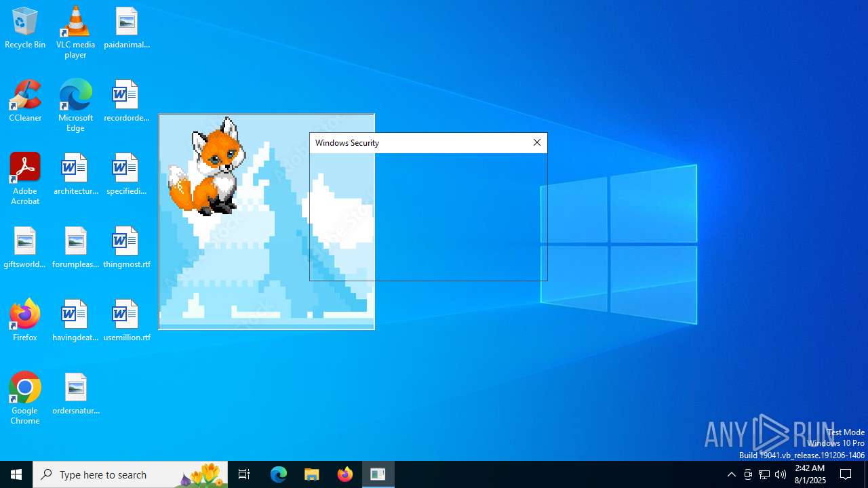Select the usemillion.rtf document icon

pyautogui.click(x=127, y=321)
